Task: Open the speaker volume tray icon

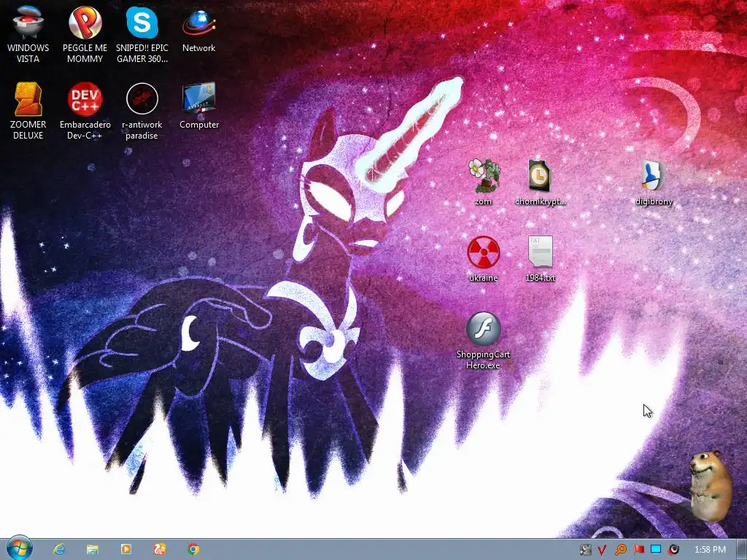Action: [x=673, y=550]
